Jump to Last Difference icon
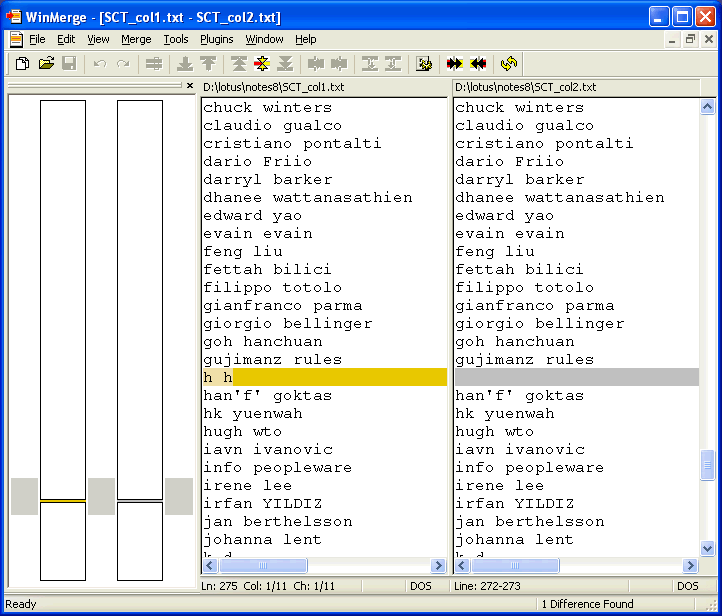Viewport: 722px width, 616px height. (285, 64)
